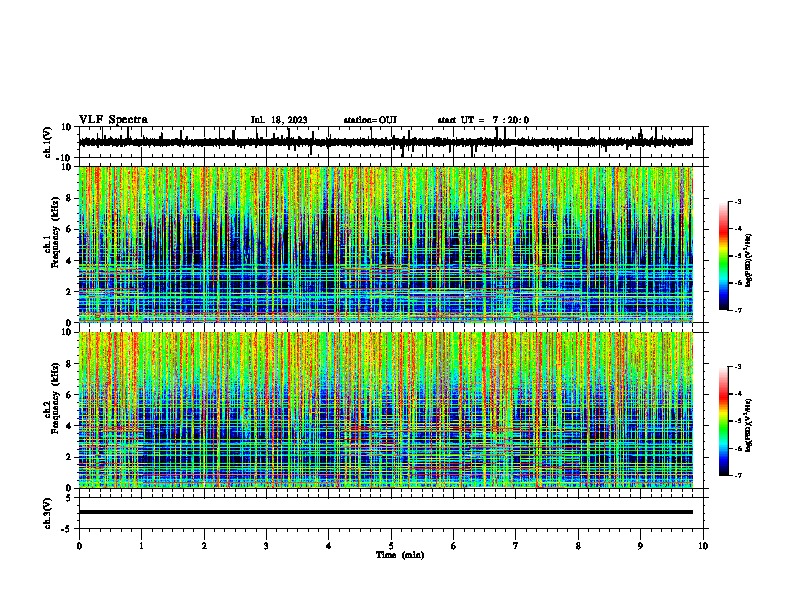Click ch.2 colorbar unit label log(PSD)
The width and height of the screenshot is (792, 612).
748,425
